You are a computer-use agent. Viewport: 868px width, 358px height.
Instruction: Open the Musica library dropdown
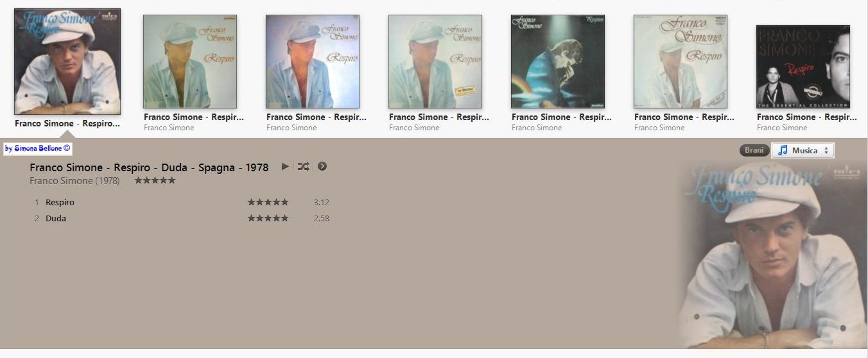pos(803,150)
